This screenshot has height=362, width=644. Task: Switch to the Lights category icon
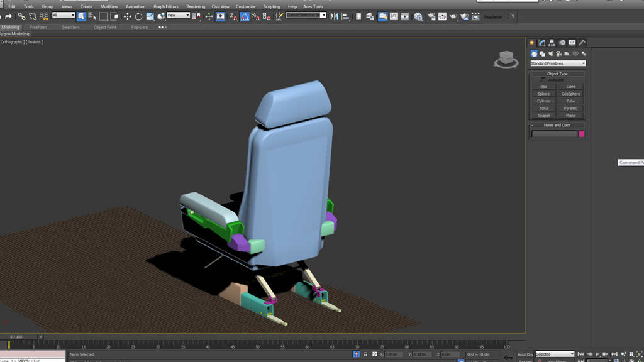pyautogui.click(x=550, y=54)
